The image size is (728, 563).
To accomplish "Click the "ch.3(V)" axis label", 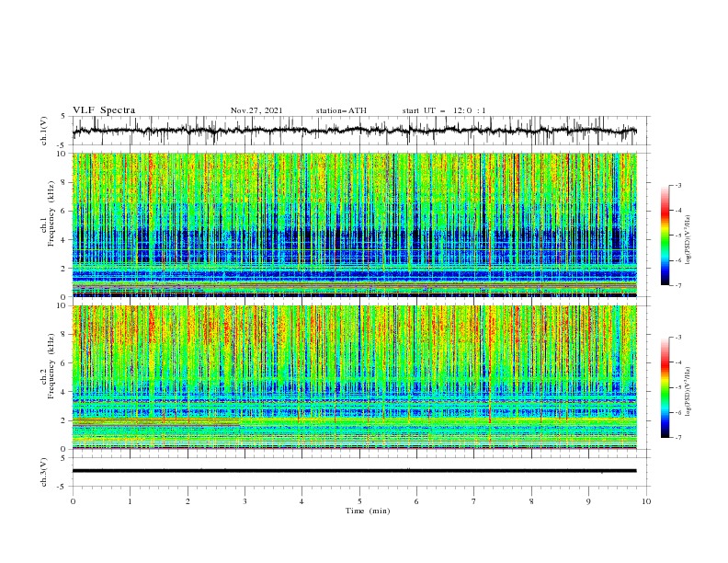I will pyautogui.click(x=44, y=472).
